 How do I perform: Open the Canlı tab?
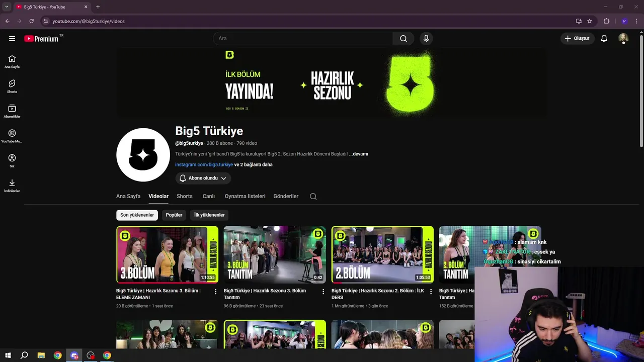(209, 196)
